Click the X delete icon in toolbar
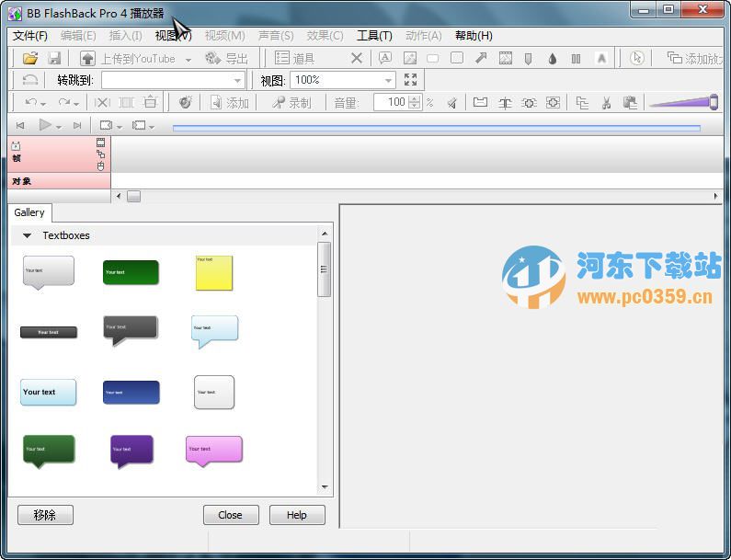 coord(357,58)
